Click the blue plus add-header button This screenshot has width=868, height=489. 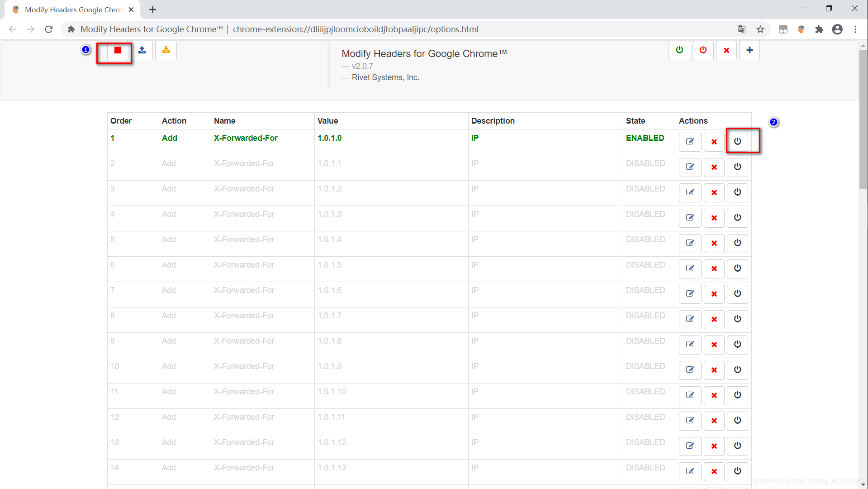749,50
